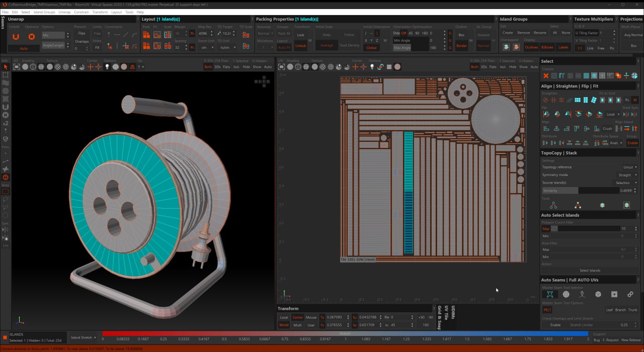Image resolution: width=644 pixels, height=352 pixels.
Task: Click the first Straighten icon
Action: point(546,100)
